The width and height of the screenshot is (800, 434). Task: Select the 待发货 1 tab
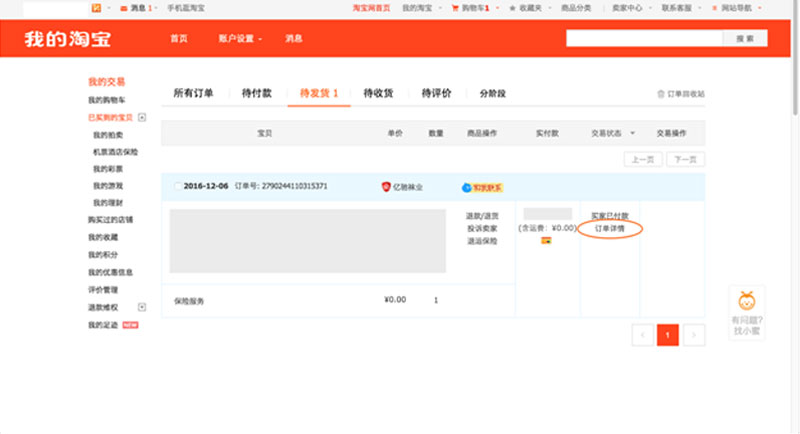pos(319,93)
